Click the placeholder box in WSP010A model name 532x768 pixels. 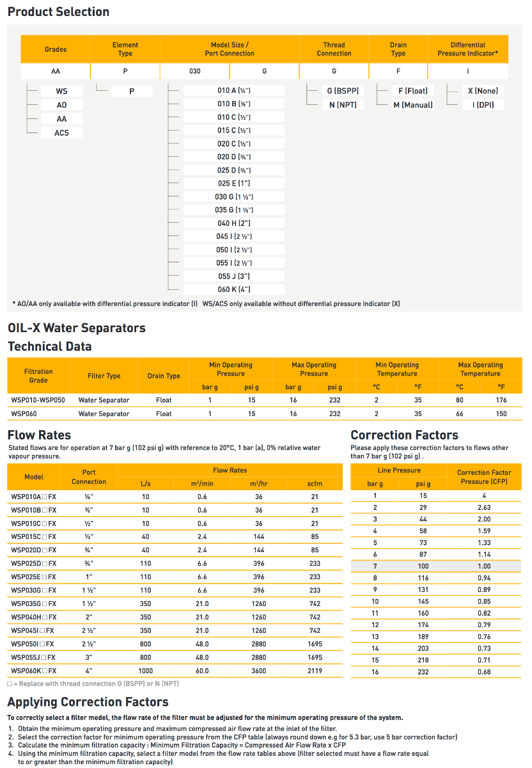pos(44,497)
